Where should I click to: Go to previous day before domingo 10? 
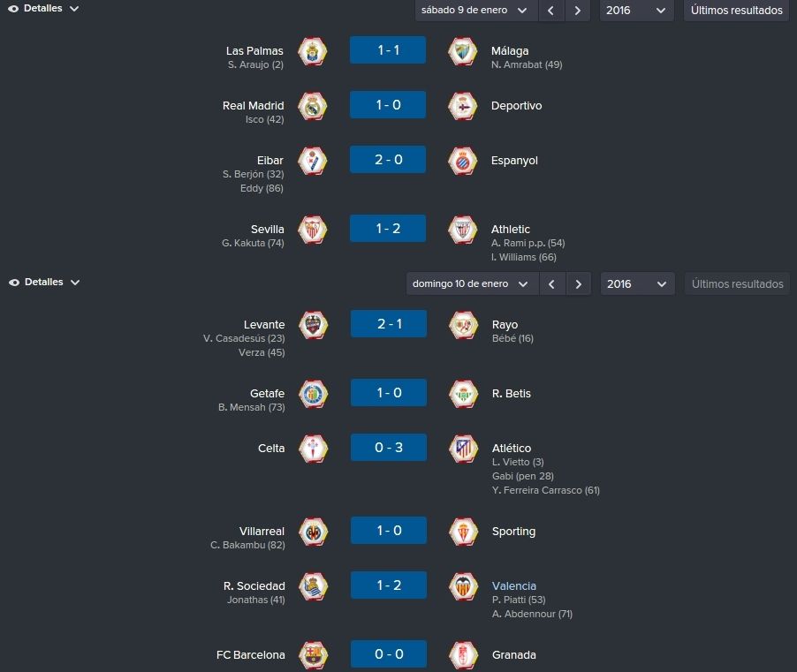tap(551, 284)
